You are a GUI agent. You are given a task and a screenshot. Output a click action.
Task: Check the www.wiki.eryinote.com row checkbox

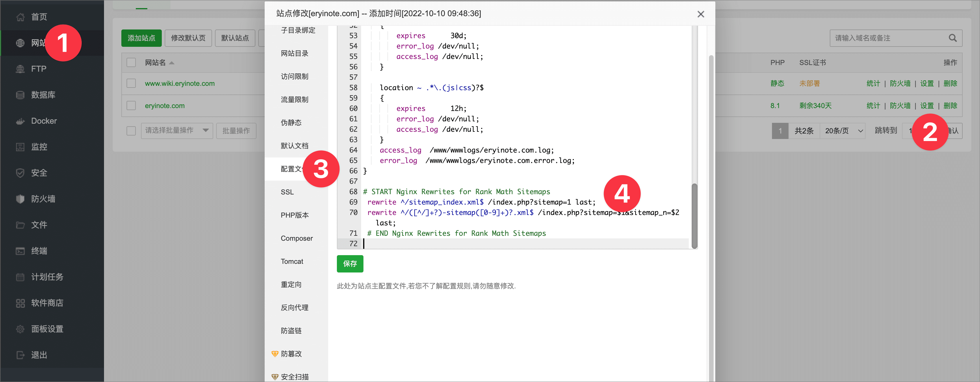131,83
